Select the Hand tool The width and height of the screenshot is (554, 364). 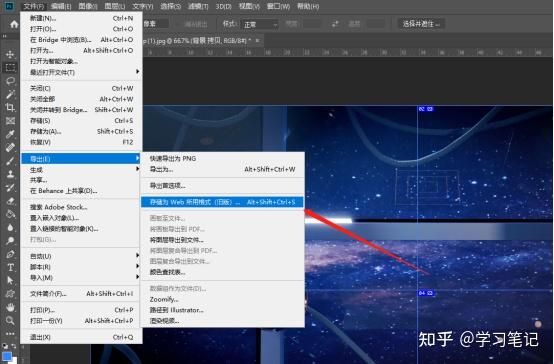(x=10, y=307)
